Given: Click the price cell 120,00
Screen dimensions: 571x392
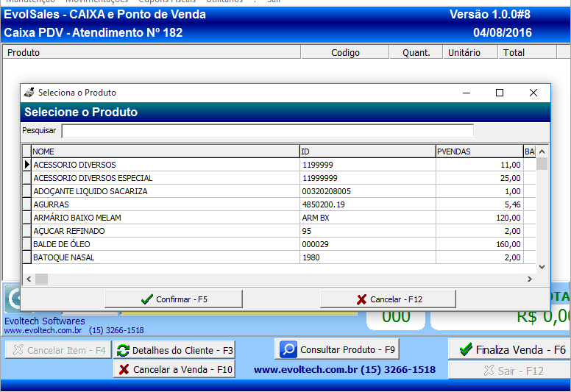Looking at the screenshot, I should [x=479, y=218].
